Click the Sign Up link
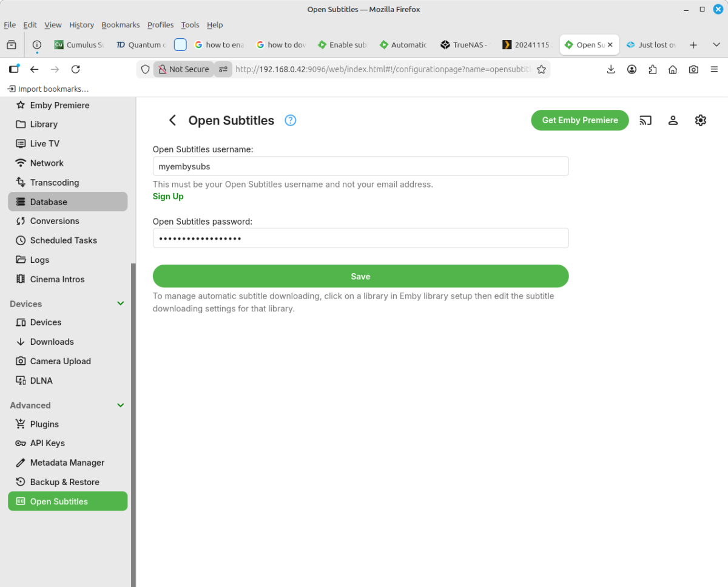728x587 pixels. click(x=168, y=196)
